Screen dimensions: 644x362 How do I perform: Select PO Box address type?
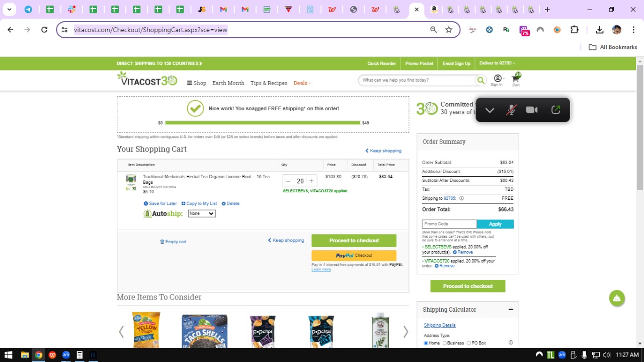tap(469, 343)
